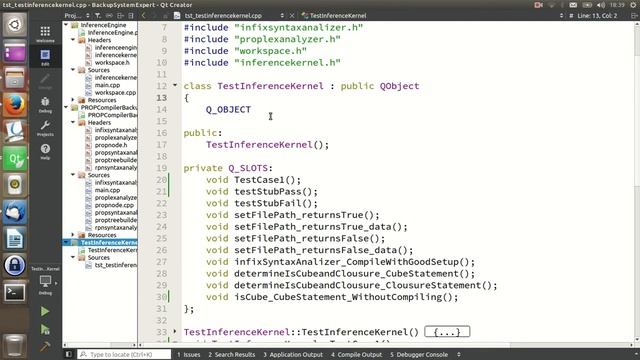Collapse the Headers folder under InferenceEngine
This screenshot has height=360, width=640.
click(x=73, y=40)
